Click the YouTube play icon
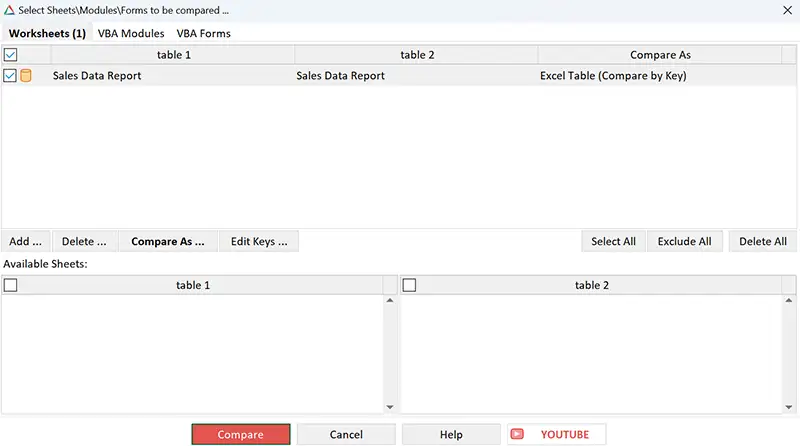This screenshot has width=800, height=446. point(517,434)
